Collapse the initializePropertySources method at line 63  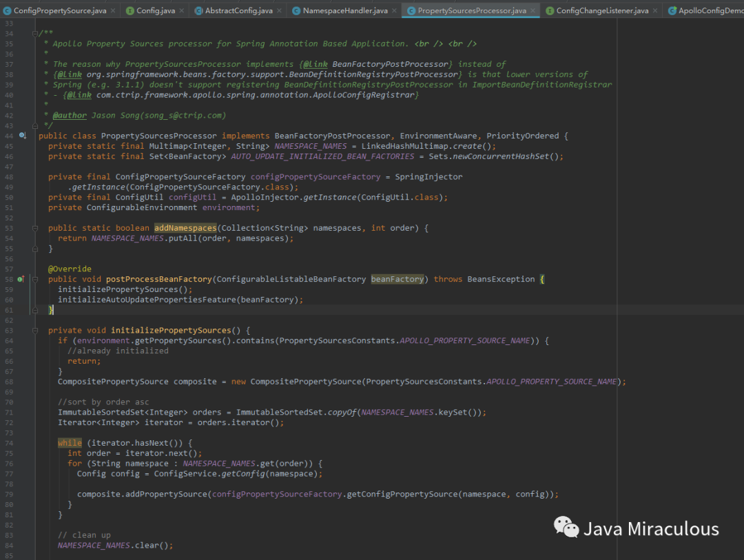point(34,331)
